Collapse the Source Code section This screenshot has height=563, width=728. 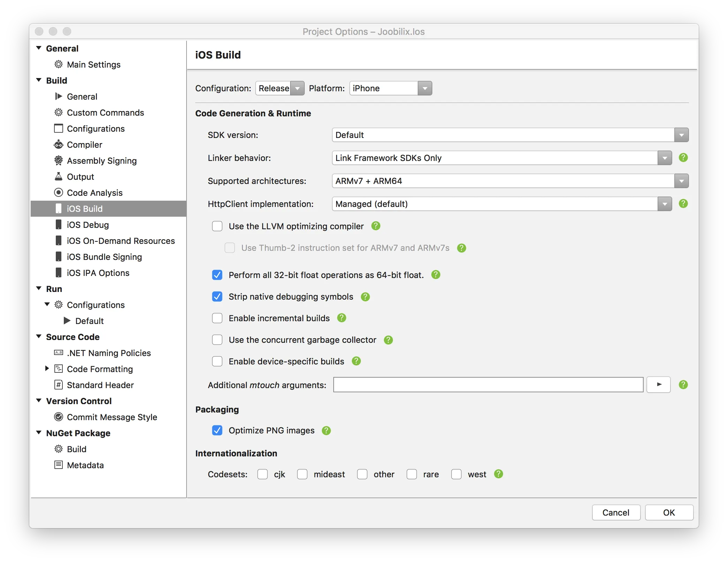point(39,337)
